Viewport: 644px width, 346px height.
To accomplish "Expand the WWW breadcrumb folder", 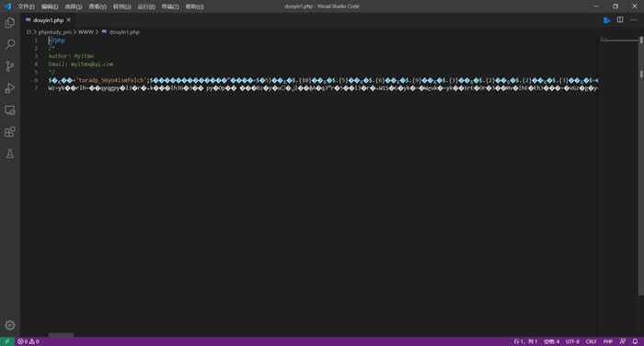I will click(x=86, y=32).
